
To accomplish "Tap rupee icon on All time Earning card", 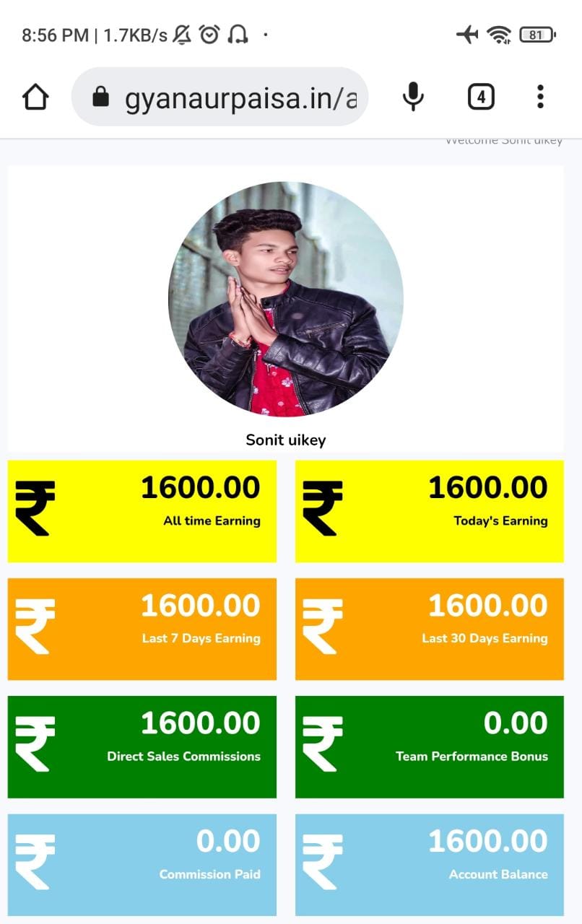I will pos(35,509).
